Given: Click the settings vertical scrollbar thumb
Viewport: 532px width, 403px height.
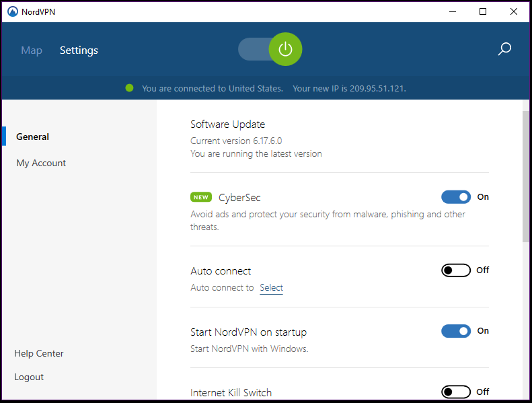Looking at the screenshot, I should (x=525, y=176).
